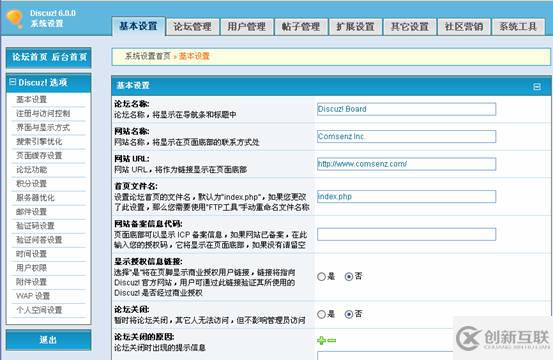The height and width of the screenshot is (360, 553).
Task: Open 搜索引擎优化 in the sidebar
Action: click(x=39, y=142)
